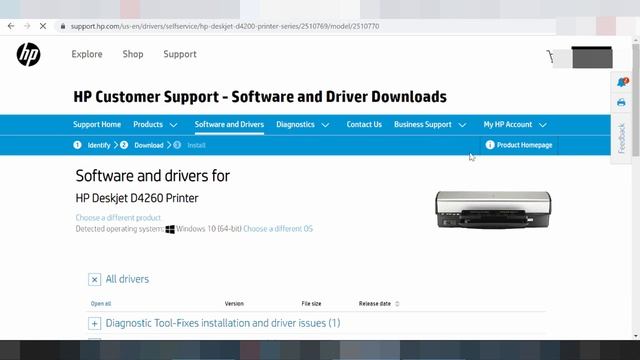The image size is (640, 360).
Task: Click Choose a different product link
Action: (x=118, y=218)
